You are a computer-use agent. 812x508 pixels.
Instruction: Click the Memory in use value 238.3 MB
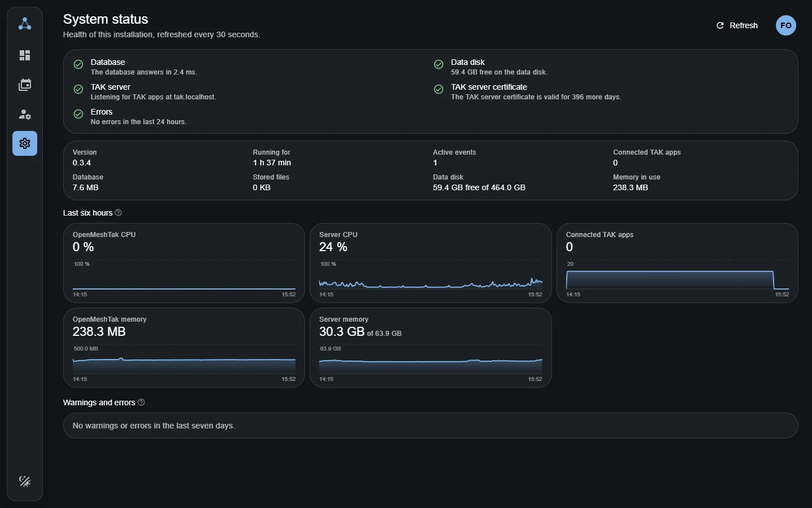(630, 187)
